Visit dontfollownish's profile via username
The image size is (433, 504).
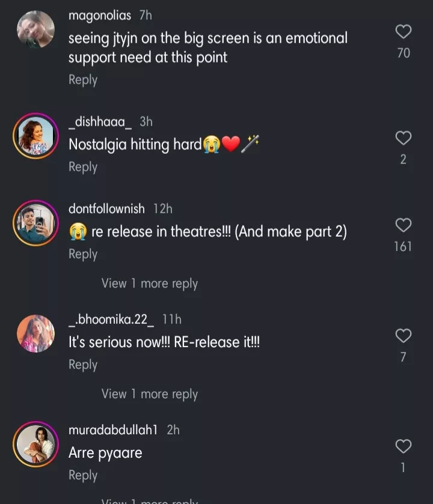[x=106, y=208]
